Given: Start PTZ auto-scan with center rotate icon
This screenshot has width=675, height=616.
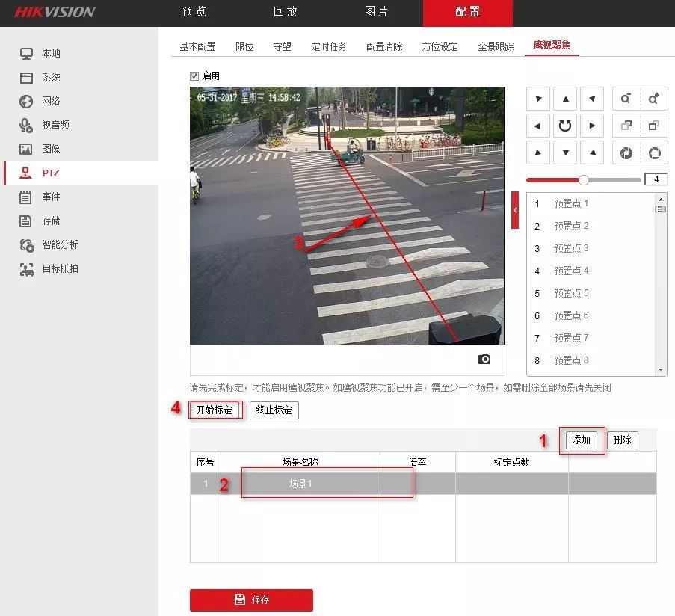Looking at the screenshot, I should click(565, 126).
